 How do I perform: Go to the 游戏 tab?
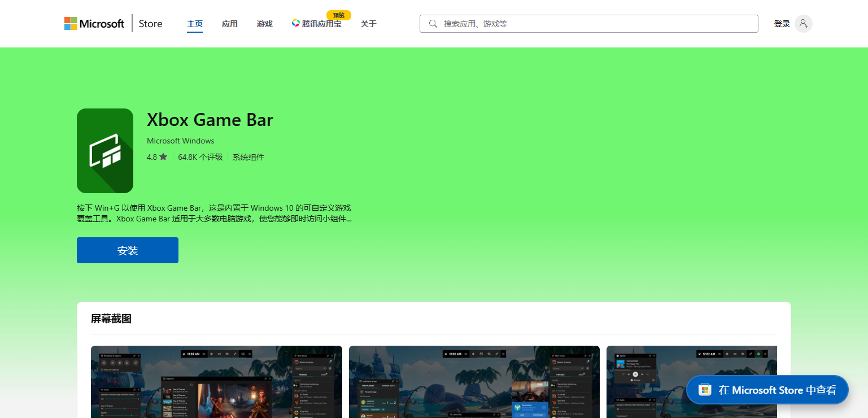tap(265, 24)
